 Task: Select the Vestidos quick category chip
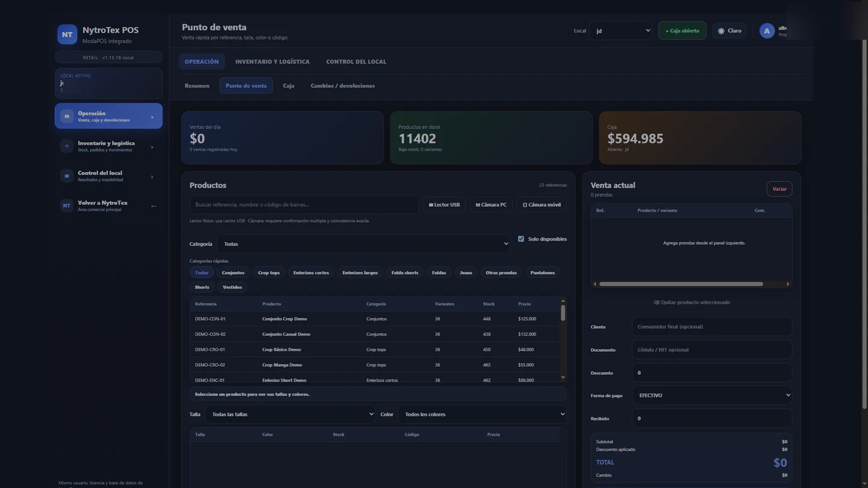click(232, 287)
